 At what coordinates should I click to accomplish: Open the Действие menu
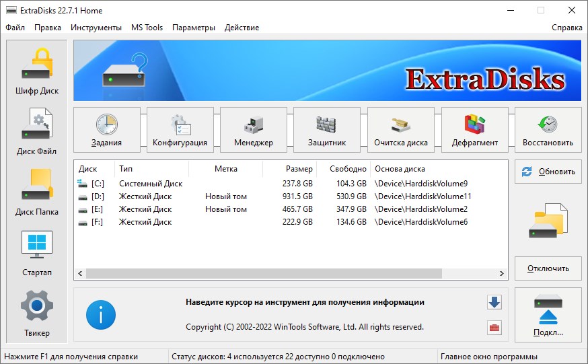tap(242, 28)
